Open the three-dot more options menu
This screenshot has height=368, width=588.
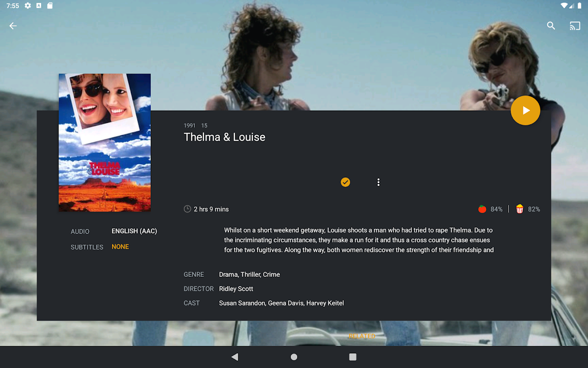coord(378,182)
